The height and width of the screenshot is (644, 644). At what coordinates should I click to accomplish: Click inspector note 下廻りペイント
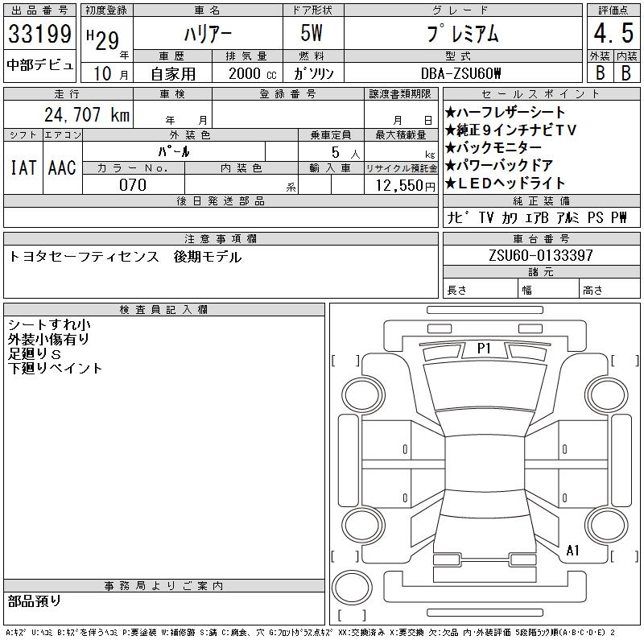[x=55, y=368]
